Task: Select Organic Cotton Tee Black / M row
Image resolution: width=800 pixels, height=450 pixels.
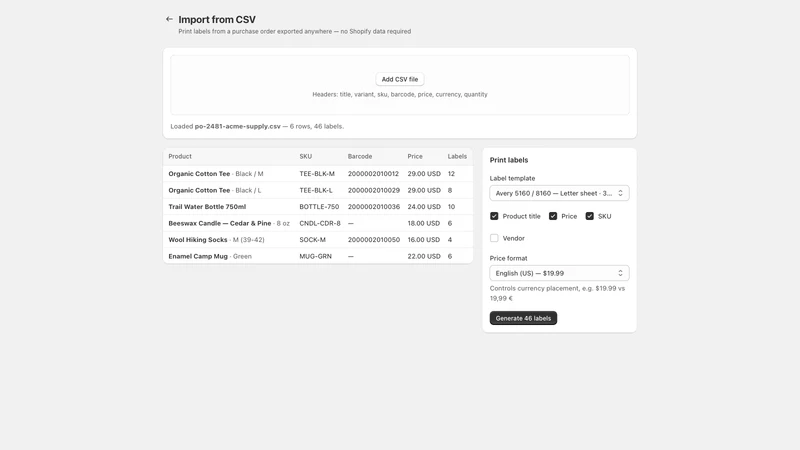Action: [x=318, y=173]
